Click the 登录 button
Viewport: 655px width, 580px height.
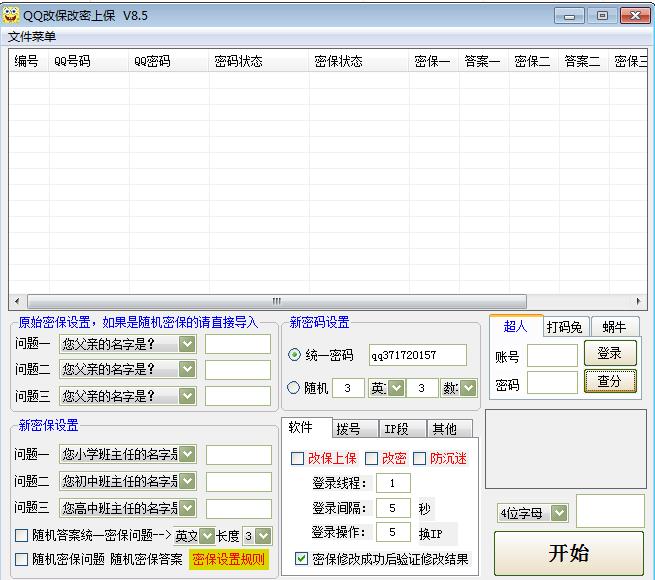coord(610,354)
